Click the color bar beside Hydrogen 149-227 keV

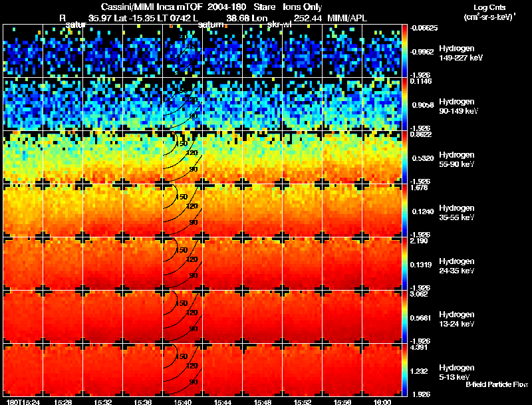(x=404, y=51)
